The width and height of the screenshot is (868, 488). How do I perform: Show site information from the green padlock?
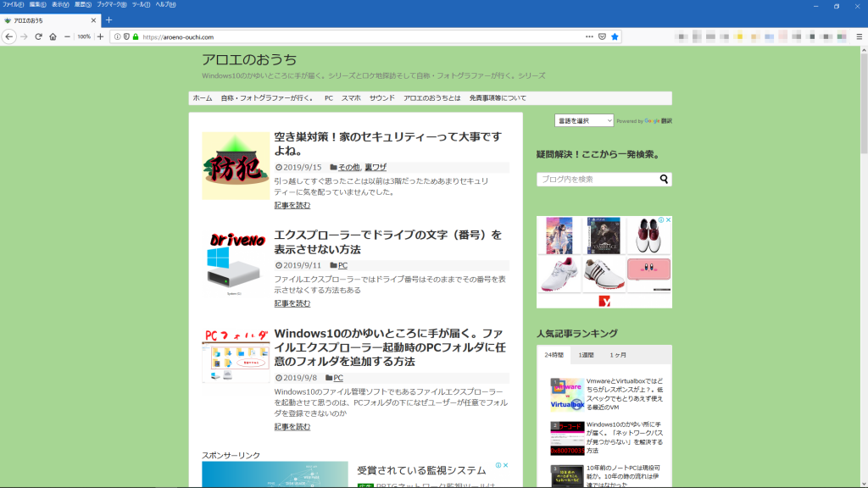pos(136,37)
